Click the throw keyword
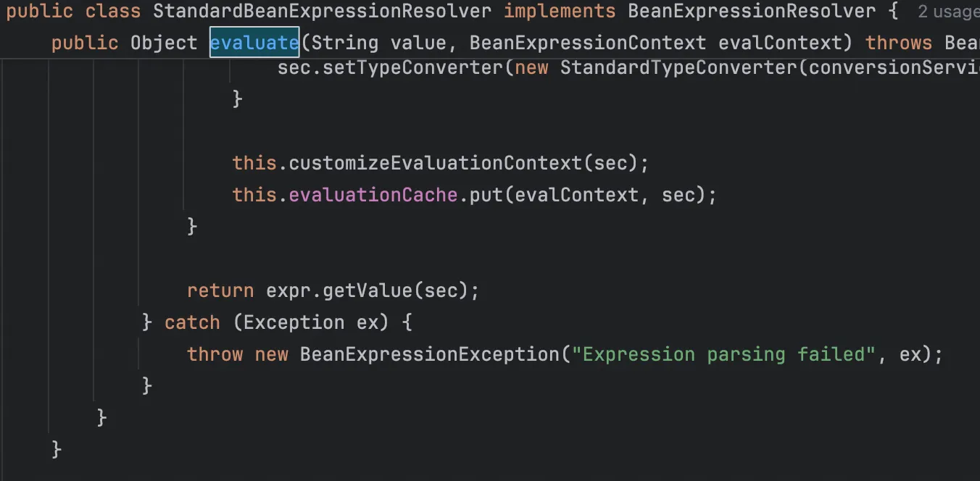 (215, 354)
